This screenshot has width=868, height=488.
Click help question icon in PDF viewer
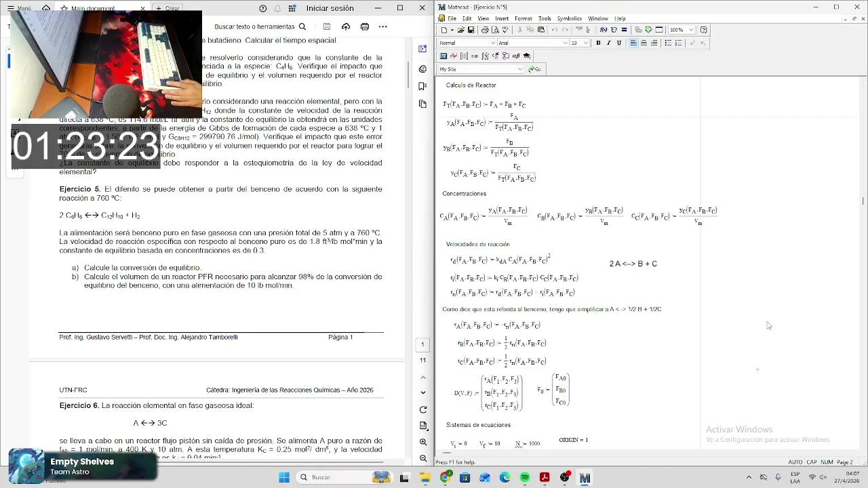(263, 8)
